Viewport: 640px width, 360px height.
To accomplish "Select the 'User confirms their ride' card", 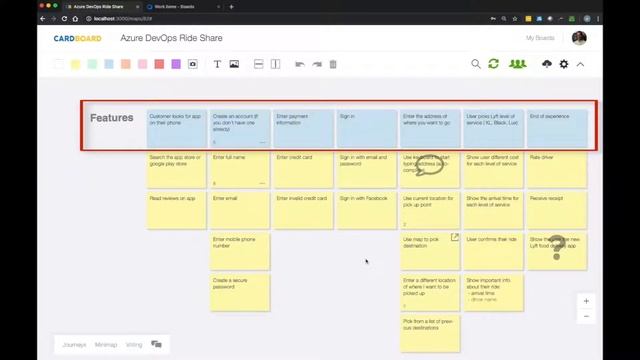I will 493,251.
